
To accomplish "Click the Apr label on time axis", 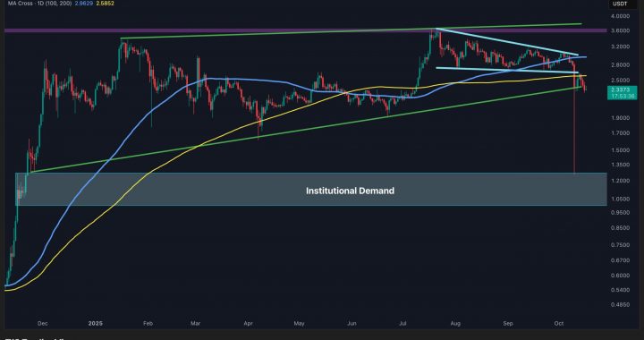I will click(248, 324).
